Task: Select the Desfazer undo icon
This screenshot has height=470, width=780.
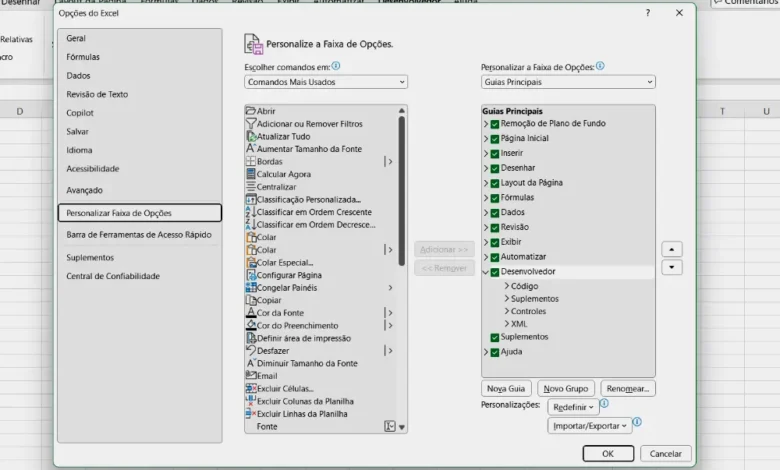Action: tap(250, 351)
